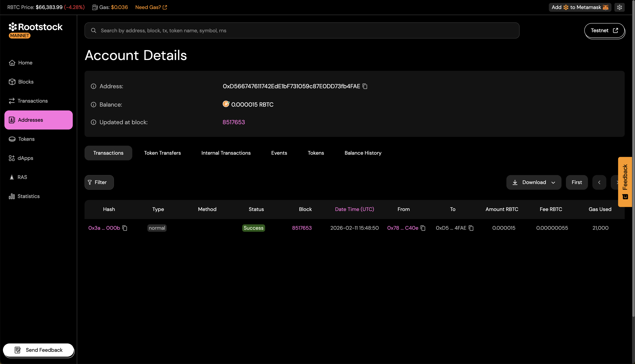Viewport: 635px width, 364px height.
Task: Click the theme icon in top-right corner
Action: [x=620, y=7]
